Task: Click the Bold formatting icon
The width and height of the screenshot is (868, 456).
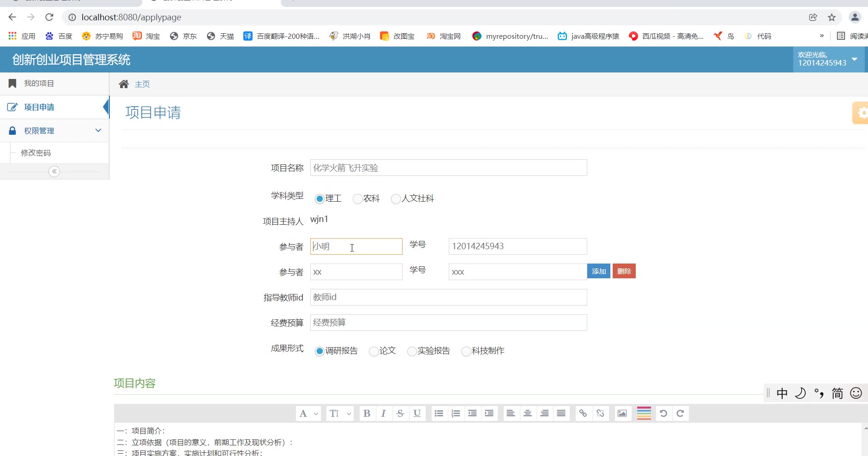Action: point(367,414)
